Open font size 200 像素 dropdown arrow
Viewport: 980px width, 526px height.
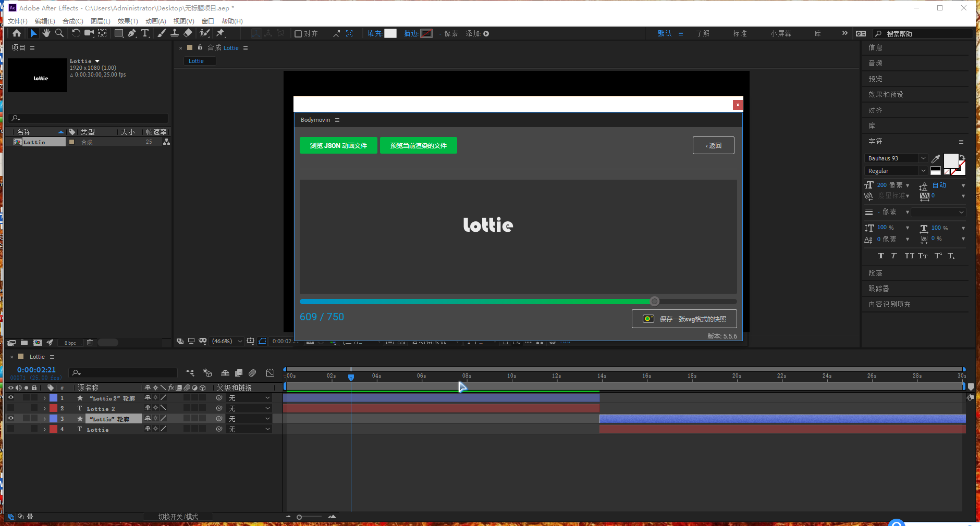pyautogui.click(x=908, y=185)
